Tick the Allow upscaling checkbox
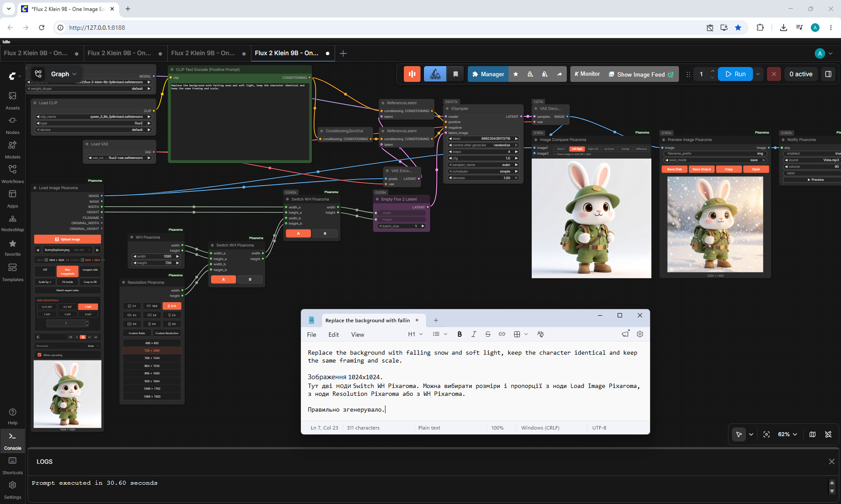 click(x=39, y=355)
